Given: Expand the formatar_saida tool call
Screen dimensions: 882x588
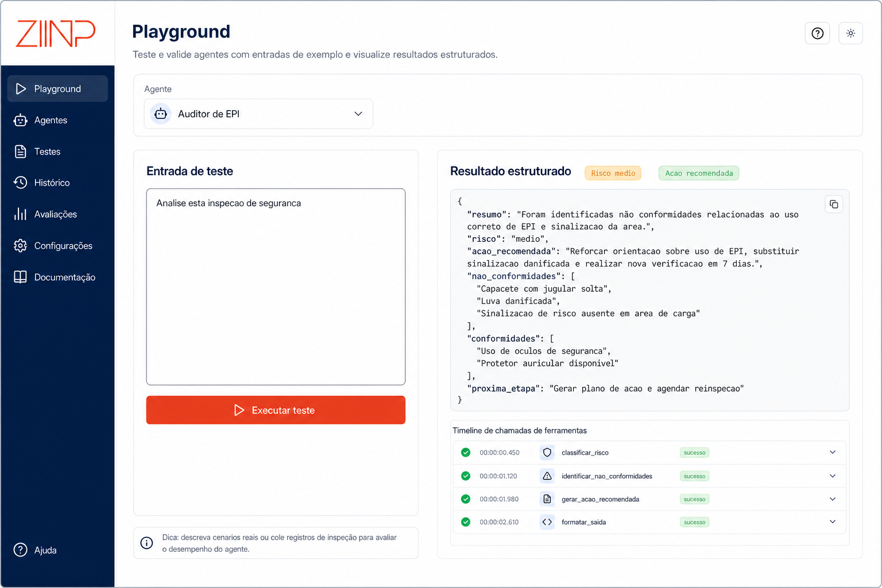Looking at the screenshot, I should click(x=833, y=522).
